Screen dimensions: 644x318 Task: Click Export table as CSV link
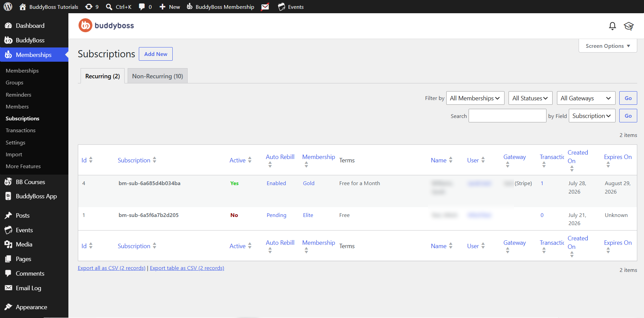187,268
